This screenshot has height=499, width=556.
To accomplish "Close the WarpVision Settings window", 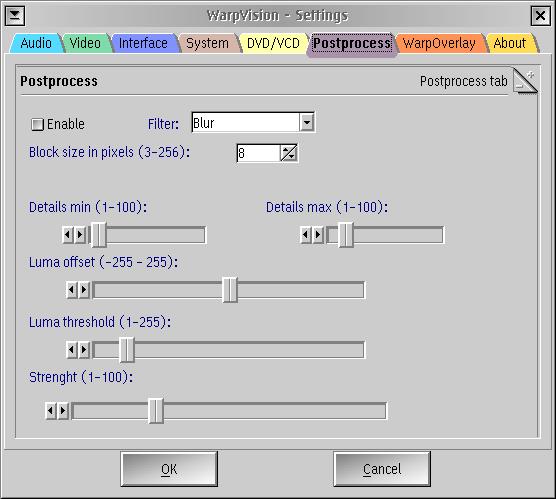I will pyautogui.click(x=540, y=16).
